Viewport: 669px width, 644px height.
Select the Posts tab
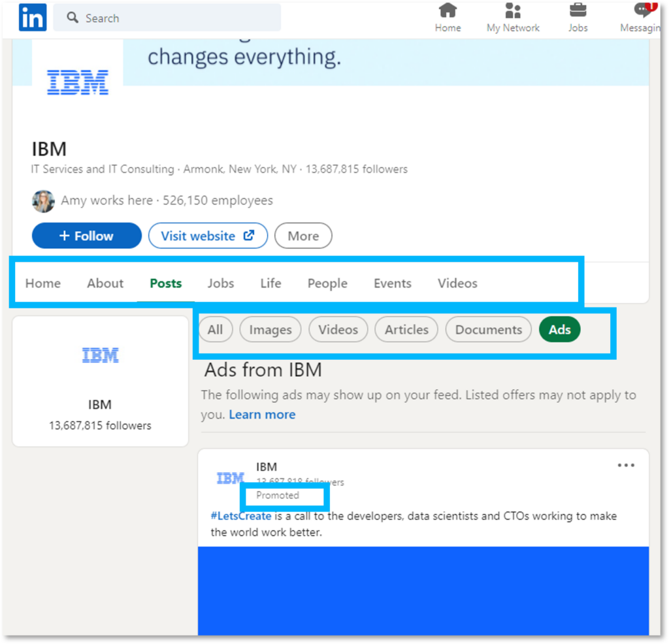(x=165, y=283)
